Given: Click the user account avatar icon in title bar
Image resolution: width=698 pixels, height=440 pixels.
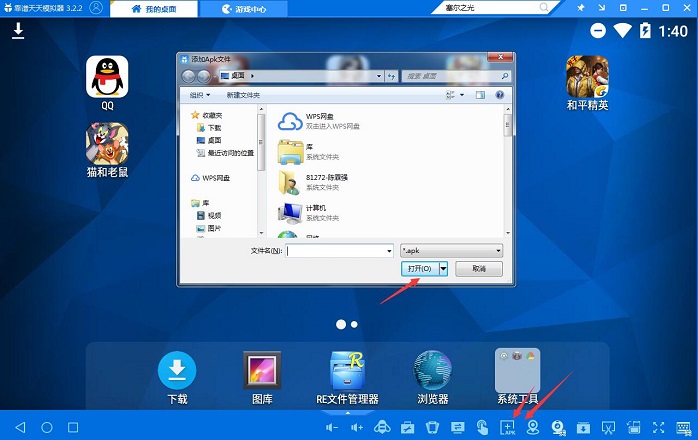Looking at the screenshot, I should click(x=96, y=8).
